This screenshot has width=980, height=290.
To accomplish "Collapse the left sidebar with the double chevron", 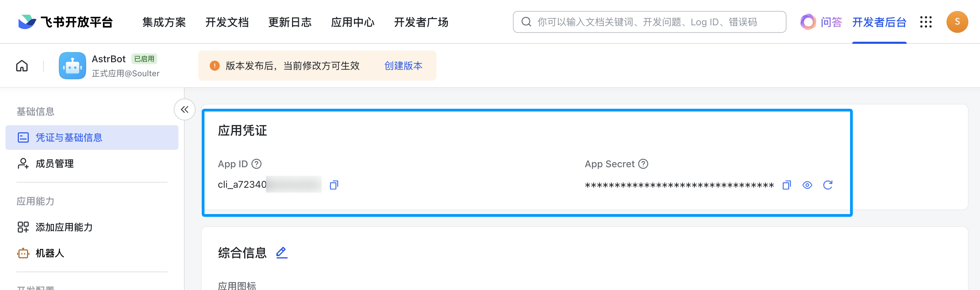I will click(x=185, y=110).
